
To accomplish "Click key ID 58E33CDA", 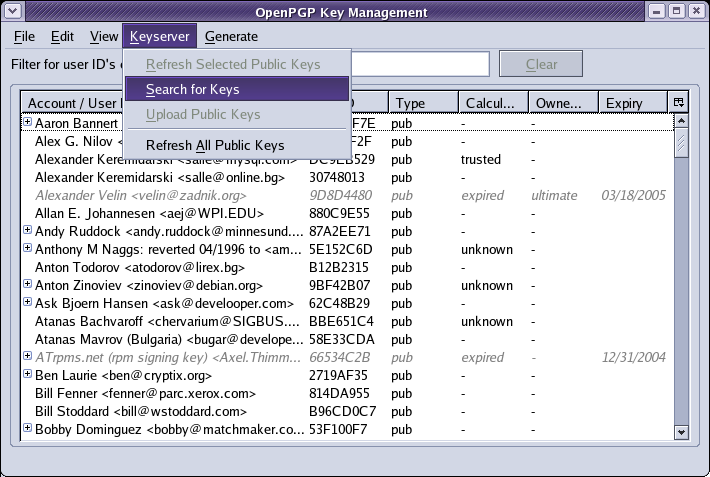I will point(341,340).
